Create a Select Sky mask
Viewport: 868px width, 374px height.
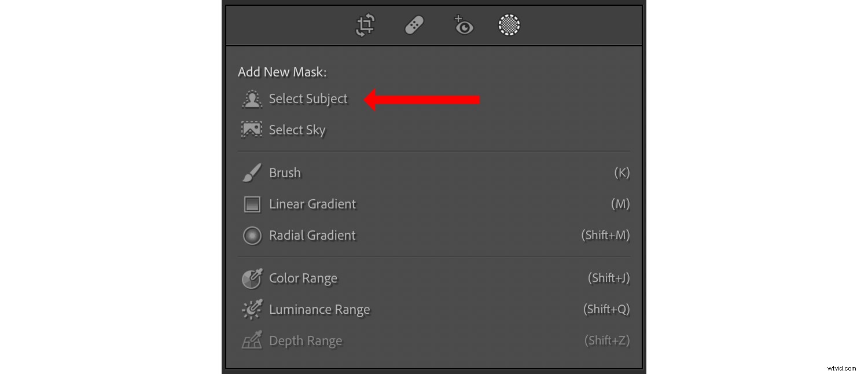[297, 130]
